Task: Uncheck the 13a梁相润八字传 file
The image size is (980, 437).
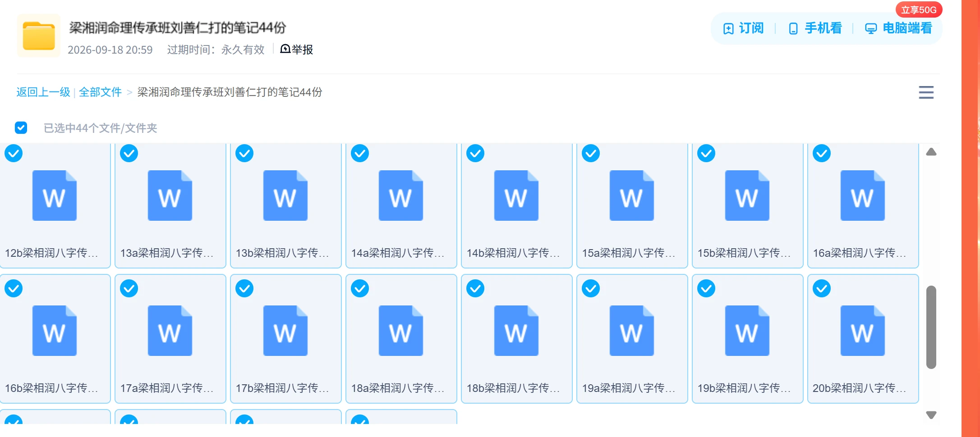Action: (x=129, y=153)
